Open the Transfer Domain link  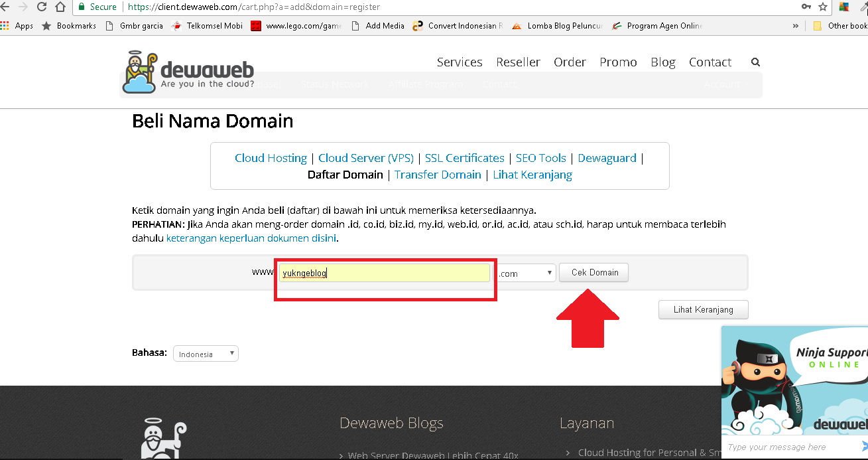(438, 175)
